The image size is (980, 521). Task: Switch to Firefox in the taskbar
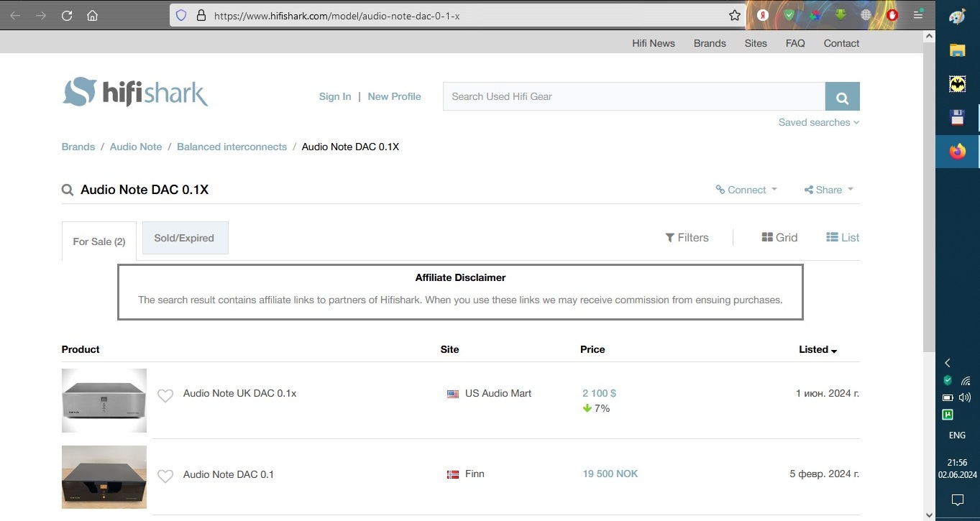[x=957, y=152]
